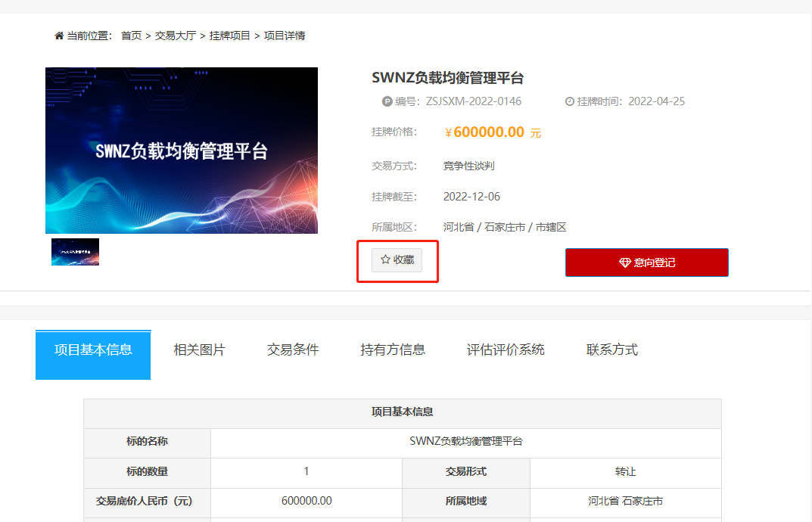Click region 河北省 / 石家庄市 / 市辖区

(x=505, y=228)
